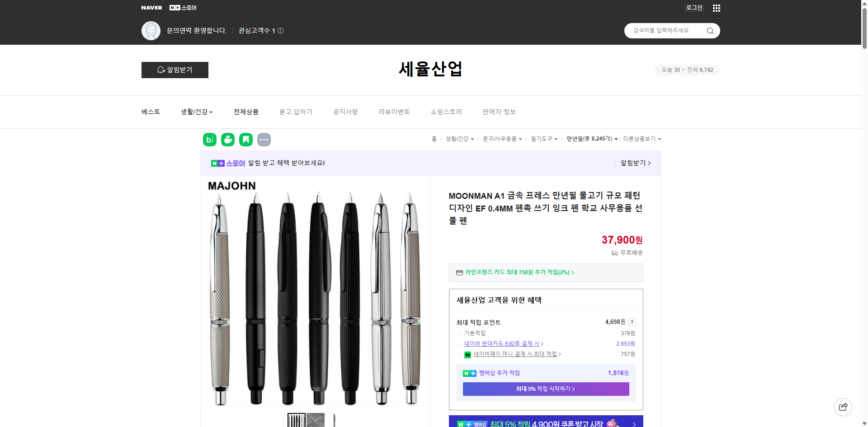Click the 로그인 button
868x427 pixels.
point(694,8)
